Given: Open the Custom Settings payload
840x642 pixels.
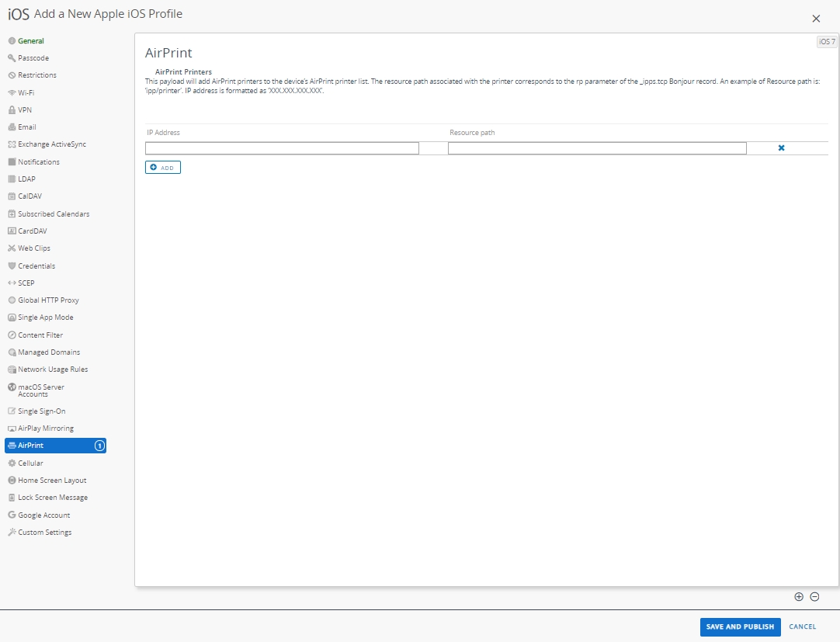Looking at the screenshot, I should [44, 533].
